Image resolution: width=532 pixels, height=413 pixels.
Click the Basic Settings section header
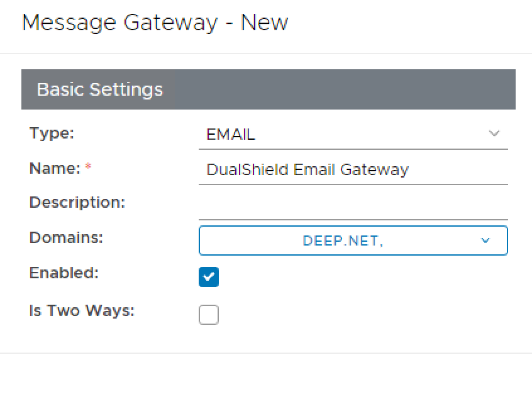(x=100, y=89)
